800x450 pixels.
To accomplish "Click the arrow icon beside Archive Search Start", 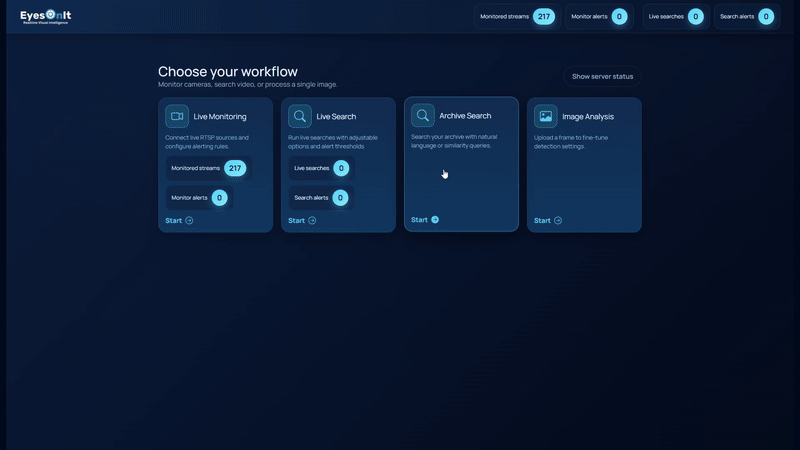I will point(435,220).
